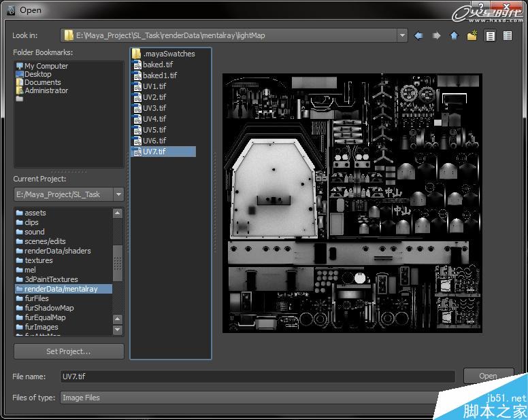Select the renderData/shaders folder entry
Viewport: 528px width, 420px height.
pos(57,251)
